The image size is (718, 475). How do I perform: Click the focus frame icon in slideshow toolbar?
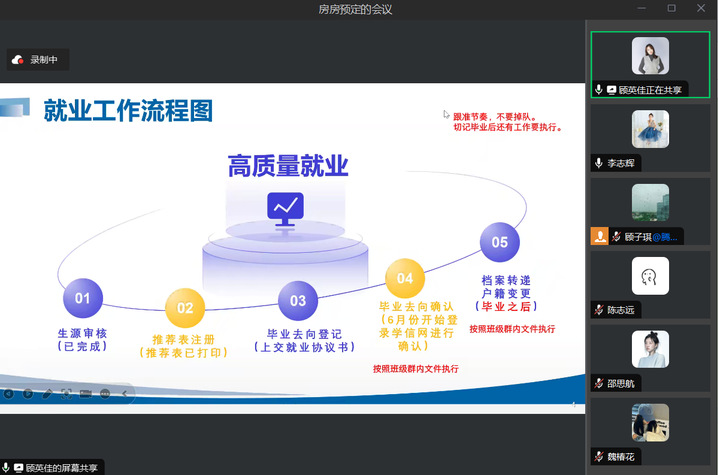[66, 393]
